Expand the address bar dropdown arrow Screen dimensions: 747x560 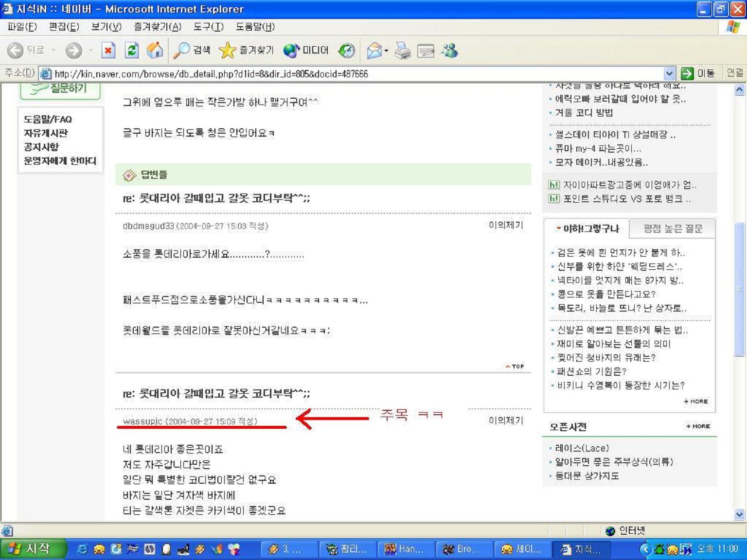[669, 73]
